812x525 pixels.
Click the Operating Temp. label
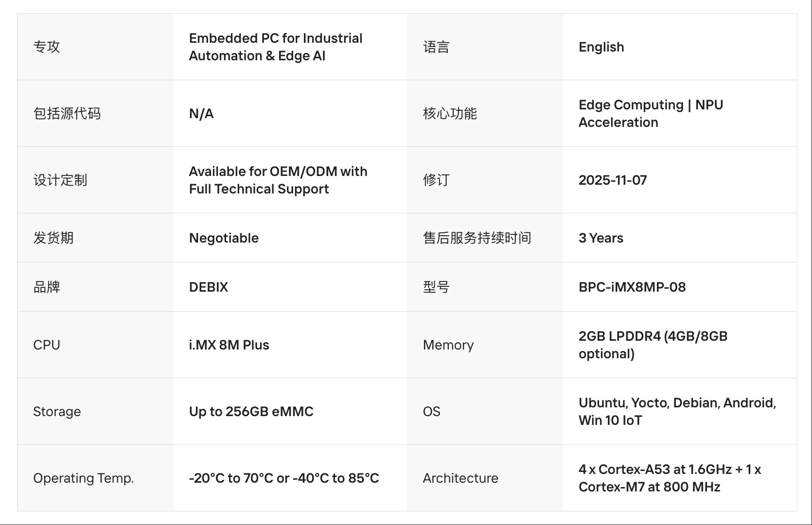(x=83, y=478)
